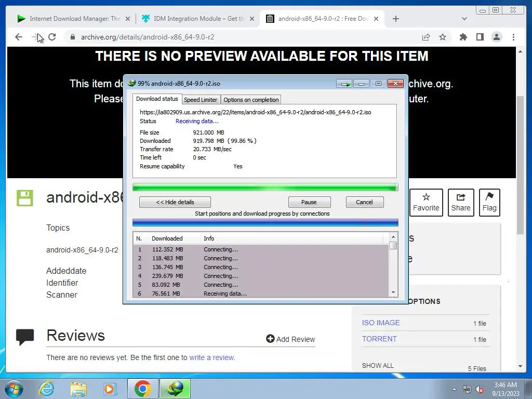Click the download URL text
This screenshot has width=532, height=399.
point(255,112)
